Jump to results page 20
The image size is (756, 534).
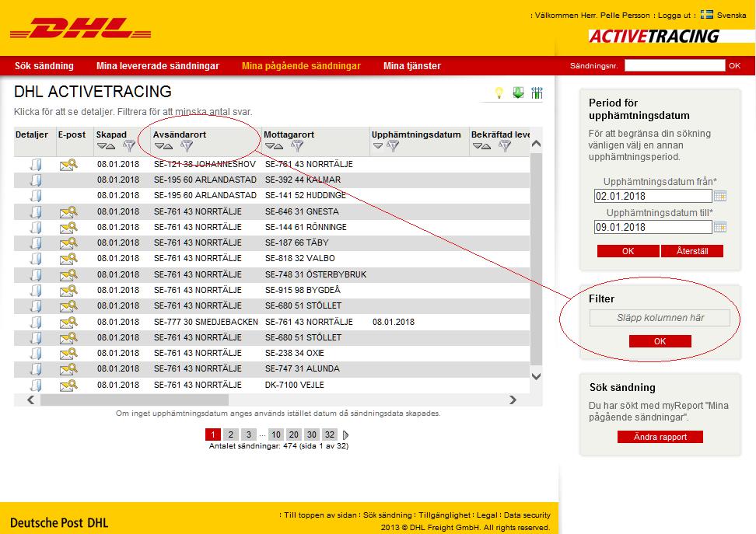294,435
